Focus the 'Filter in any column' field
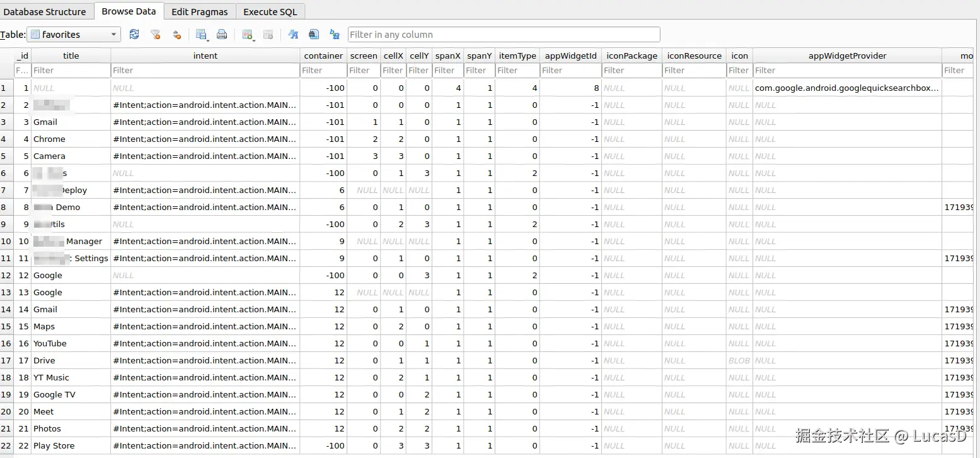Viewport: 980px width, 458px height. pyautogui.click(x=504, y=35)
